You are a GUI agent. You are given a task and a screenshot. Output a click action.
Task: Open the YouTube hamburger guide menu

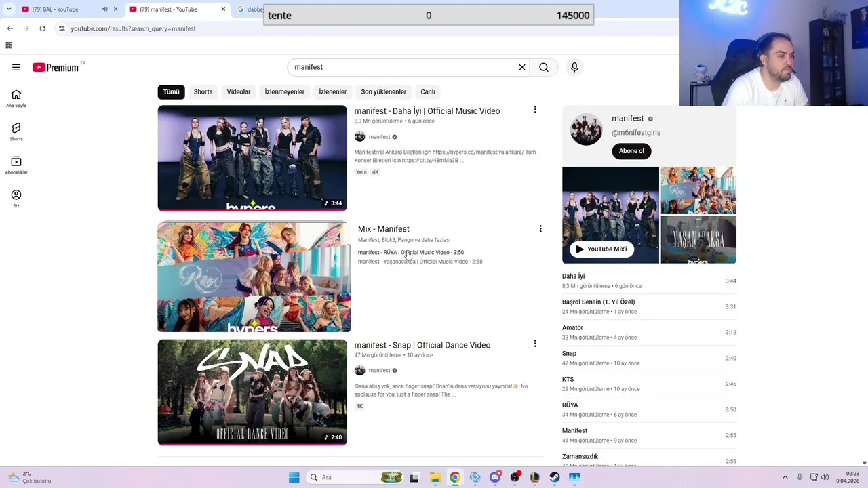[16, 67]
